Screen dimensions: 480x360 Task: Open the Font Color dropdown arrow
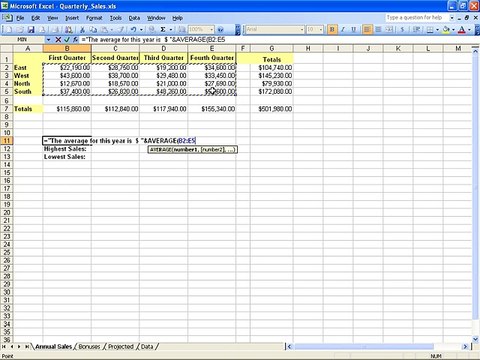tap(469, 30)
